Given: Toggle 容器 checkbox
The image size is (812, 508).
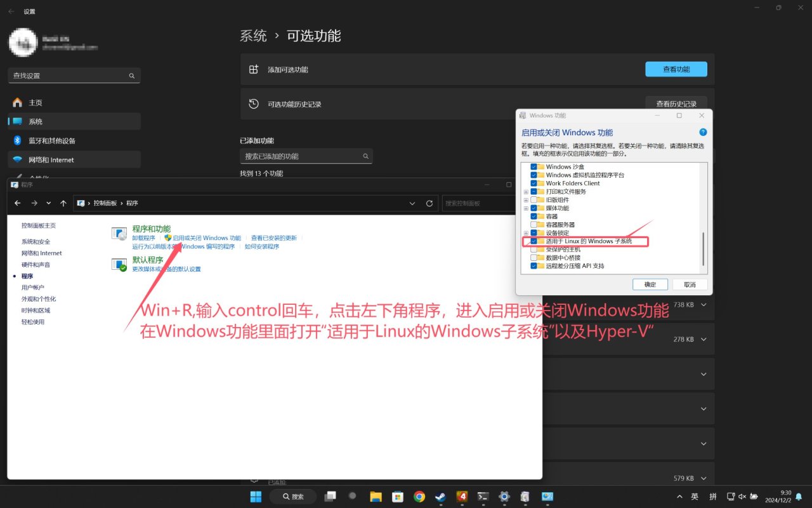Looking at the screenshot, I should tap(534, 217).
